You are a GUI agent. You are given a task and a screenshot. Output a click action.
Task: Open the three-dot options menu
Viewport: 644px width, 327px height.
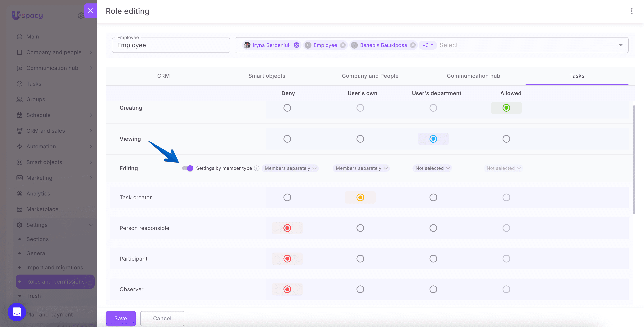coord(632,11)
